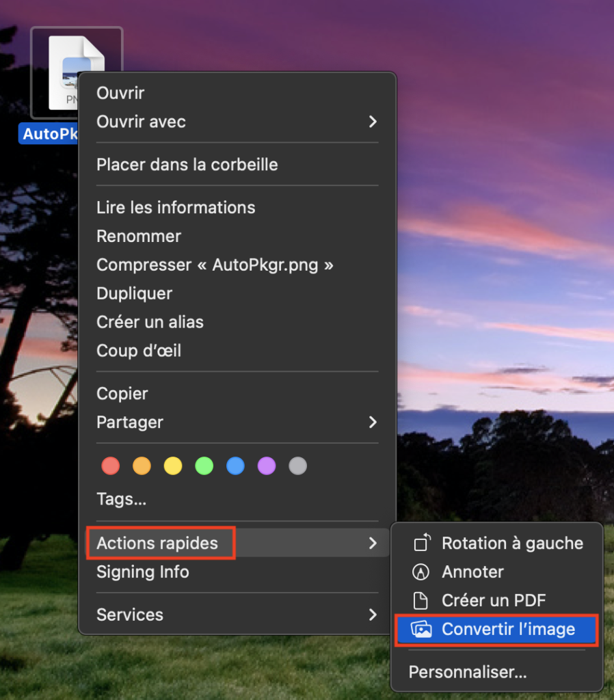
Task: Click the Rotation à gauche rotate icon
Action: point(421,543)
